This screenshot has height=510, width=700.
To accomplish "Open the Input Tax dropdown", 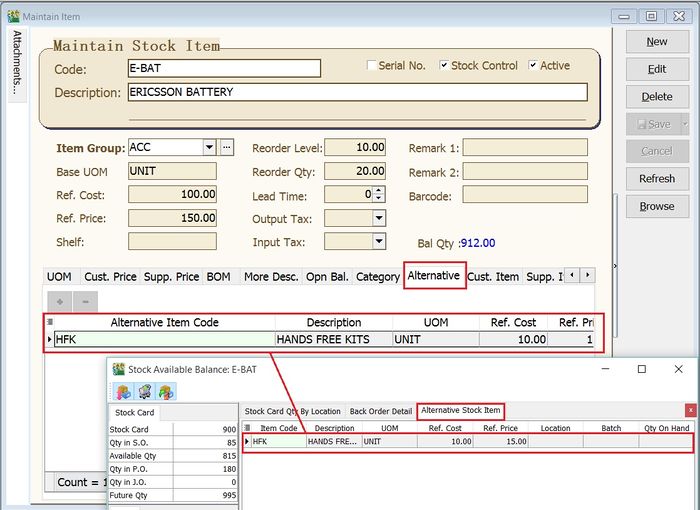I will 379,241.
